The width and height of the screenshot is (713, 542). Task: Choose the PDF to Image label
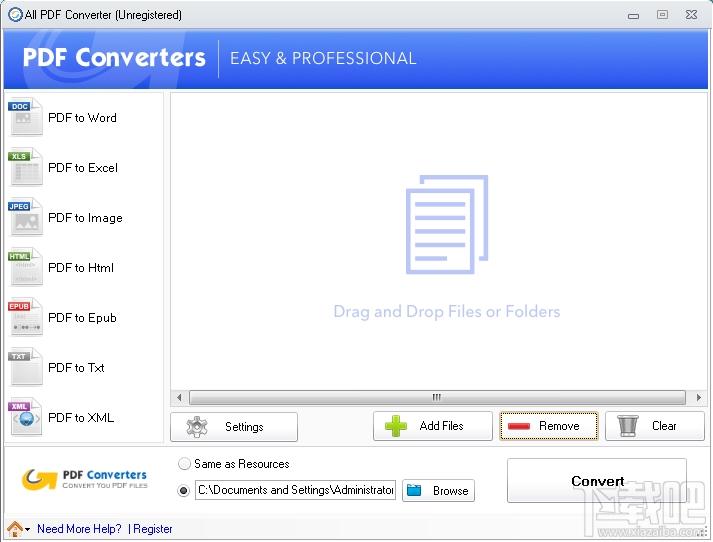coord(85,218)
